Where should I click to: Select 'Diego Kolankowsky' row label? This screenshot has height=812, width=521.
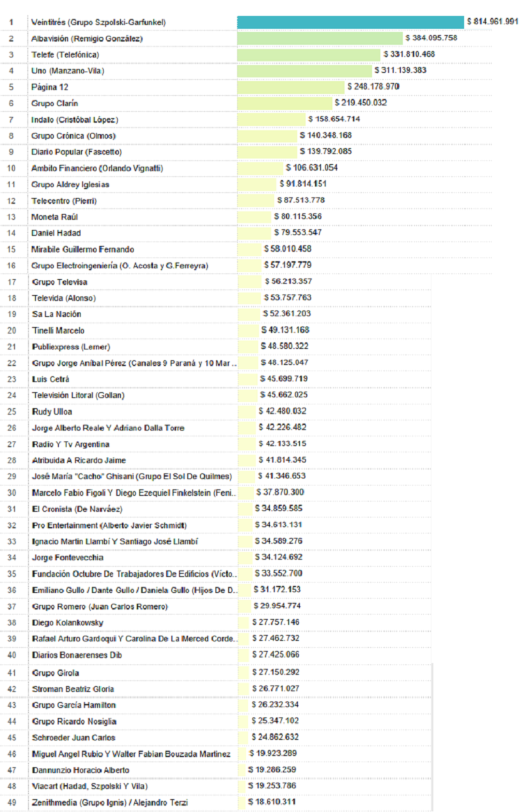(68, 623)
